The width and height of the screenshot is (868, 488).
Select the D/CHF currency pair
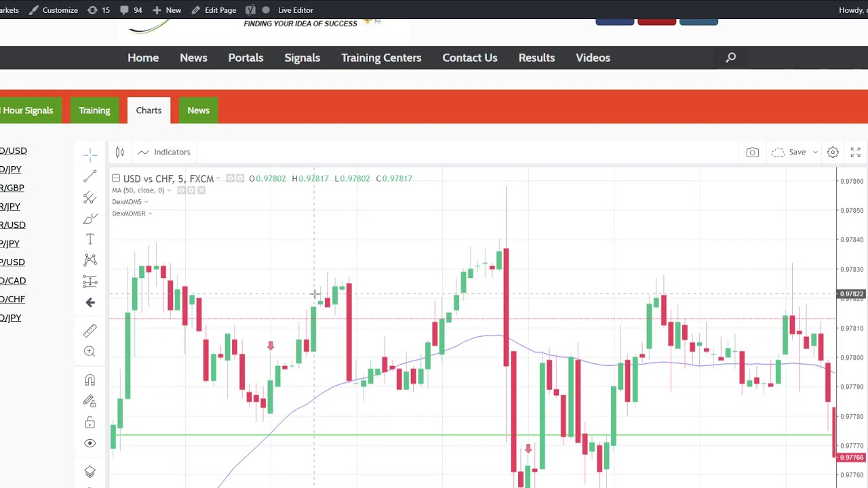pyautogui.click(x=12, y=299)
